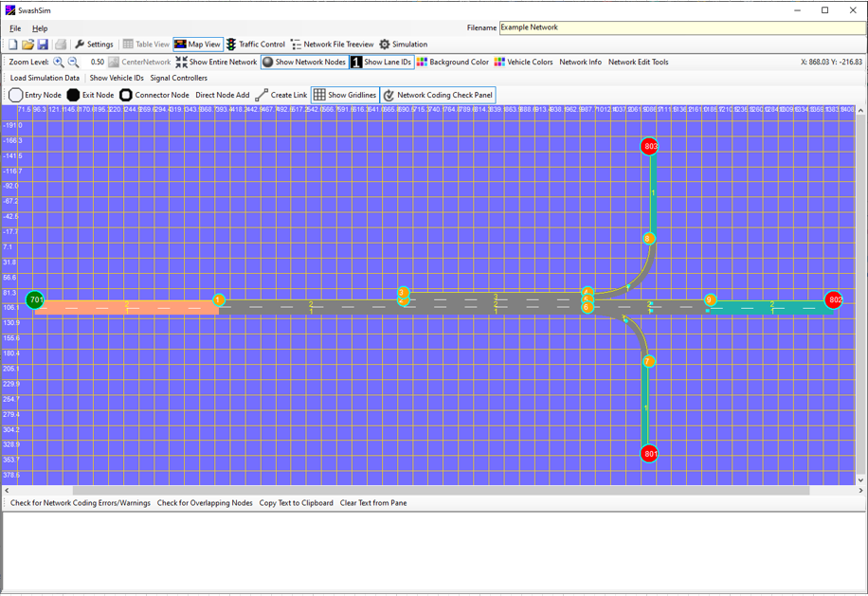Click entry node 701 on map
This screenshot has width=868, height=596.
tap(35, 300)
